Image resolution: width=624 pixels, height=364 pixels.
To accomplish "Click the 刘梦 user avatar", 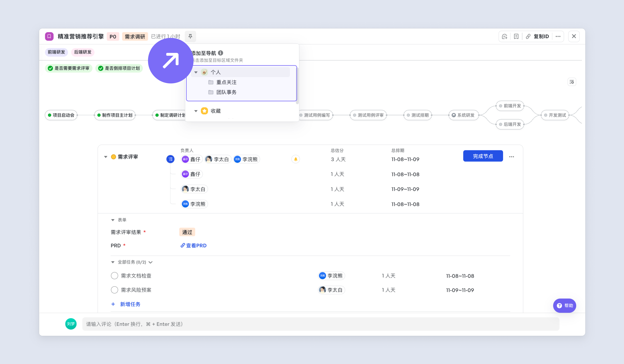I will [71, 324].
